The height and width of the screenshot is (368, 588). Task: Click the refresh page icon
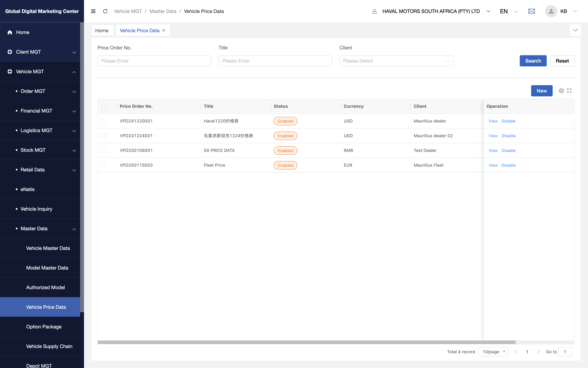(105, 11)
